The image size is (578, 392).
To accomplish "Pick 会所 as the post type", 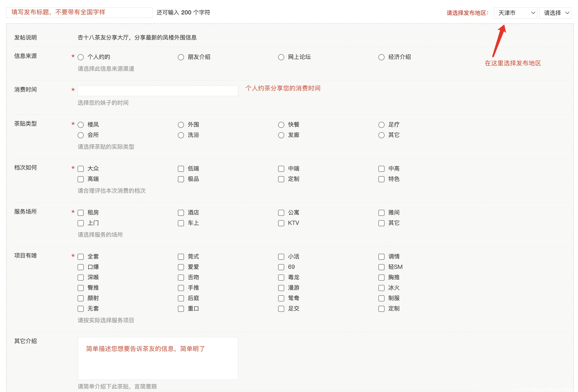I will click(80, 135).
